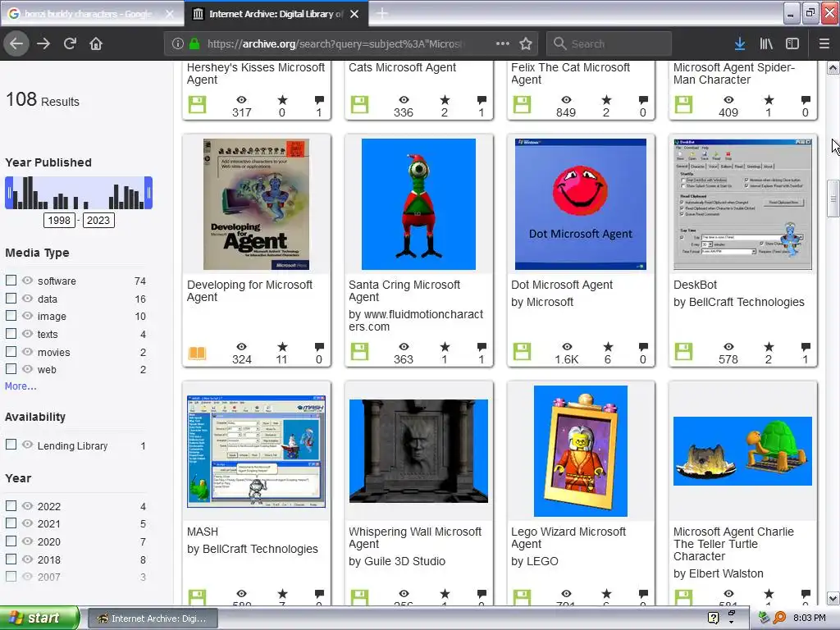Image resolution: width=840 pixels, height=630 pixels.
Task: Click floppy icon on Felix The Cat card
Action: pos(522,104)
